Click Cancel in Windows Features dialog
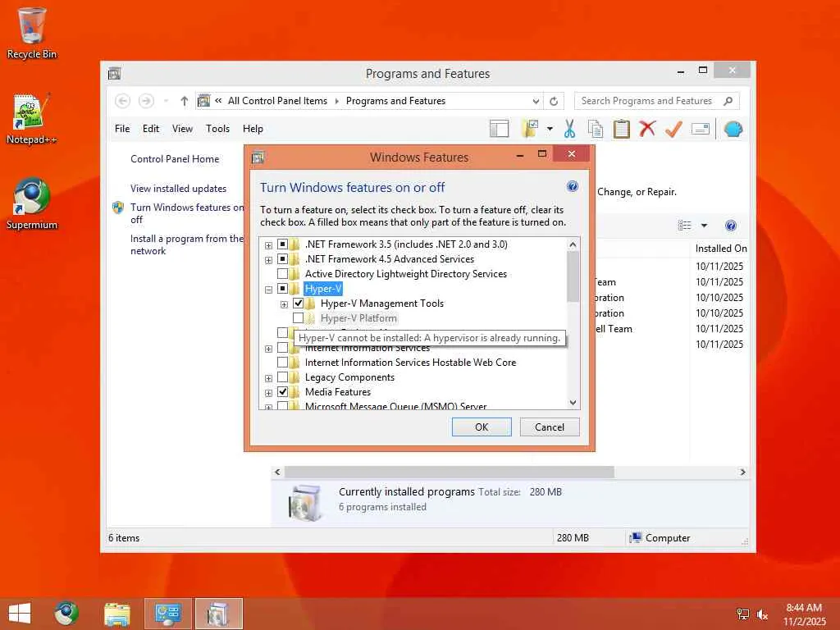The height and width of the screenshot is (630, 840). 550,427
